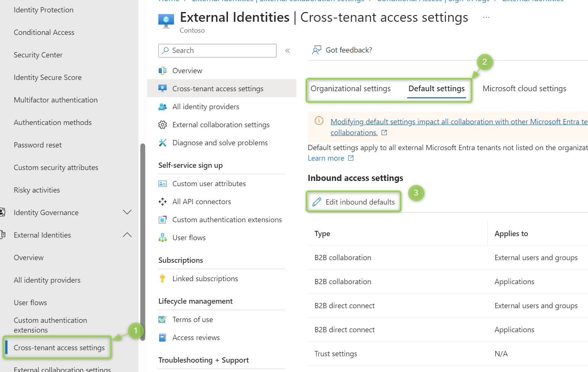
Task: Click Edit inbound defaults button
Action: pyautogui.click(x=353, y=202)
